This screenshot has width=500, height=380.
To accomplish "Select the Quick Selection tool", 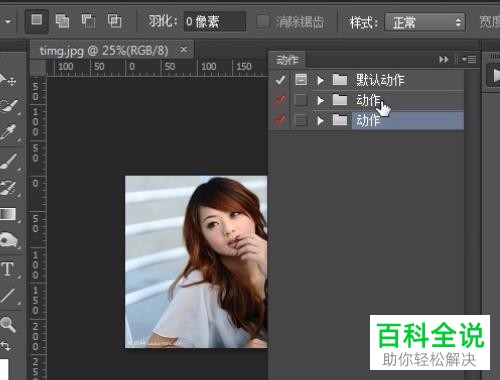I will pos(9,106).
